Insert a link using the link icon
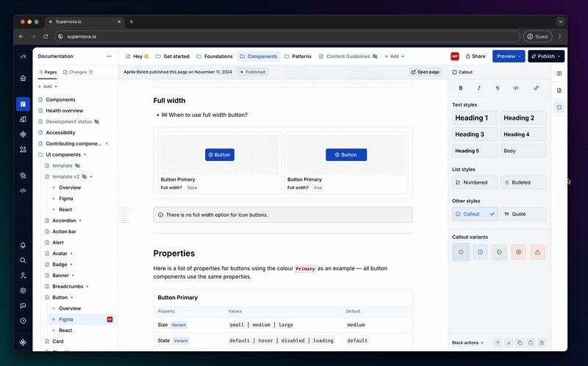This screenshot has height=366, width=588. click(x=537, y=87)
